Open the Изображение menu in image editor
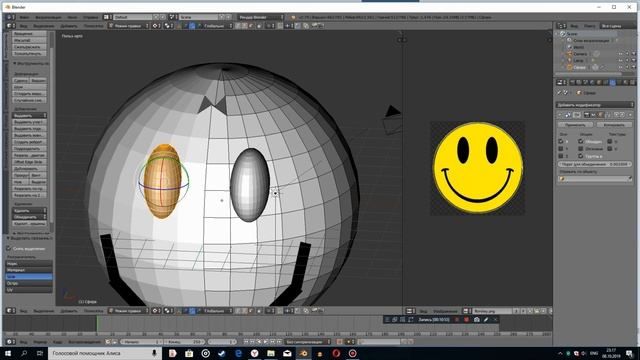 click(445, 311)
